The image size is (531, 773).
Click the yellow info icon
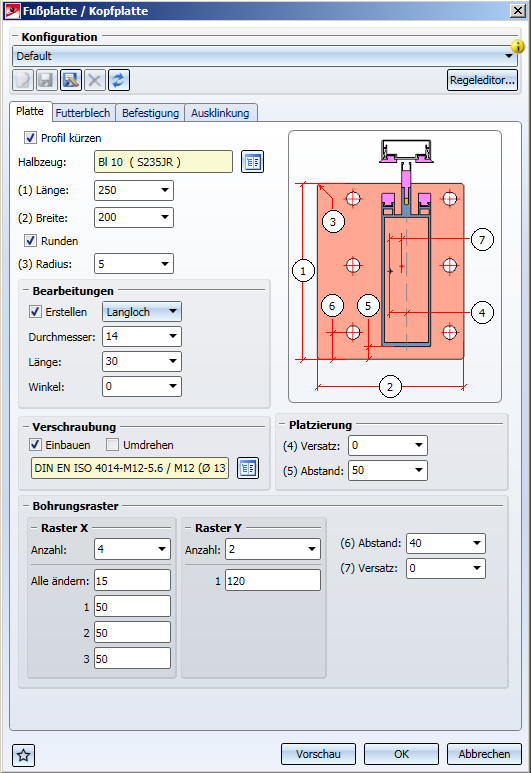tap(517, 46)
